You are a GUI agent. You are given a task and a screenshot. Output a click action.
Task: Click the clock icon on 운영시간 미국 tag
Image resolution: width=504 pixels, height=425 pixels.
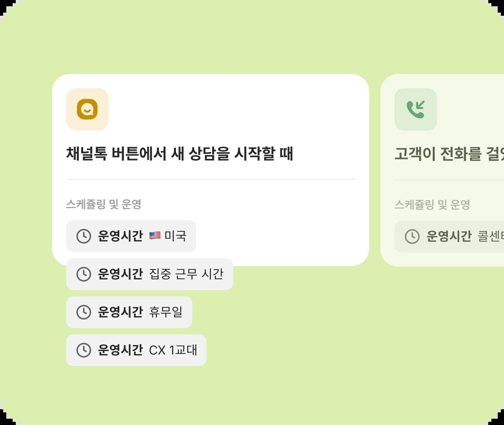83,236
